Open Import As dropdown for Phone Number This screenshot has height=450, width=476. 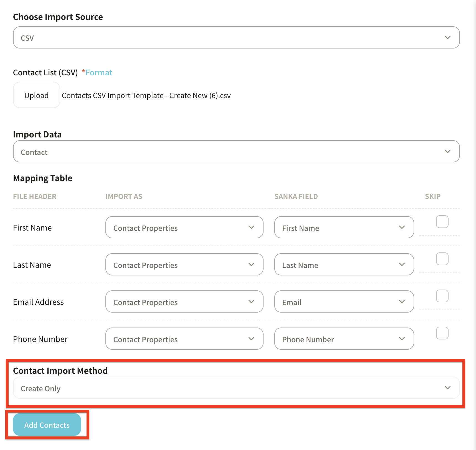(184, 339)
